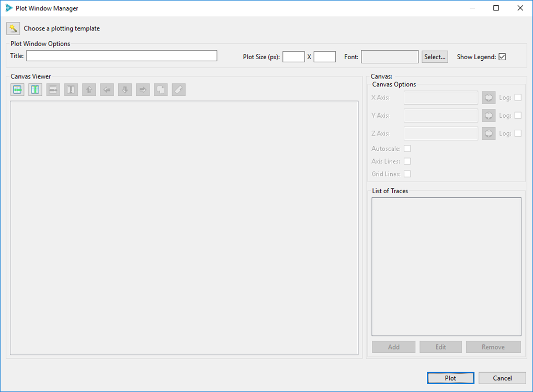Click the vertical merge canvases icon

[x=71, y=89]
